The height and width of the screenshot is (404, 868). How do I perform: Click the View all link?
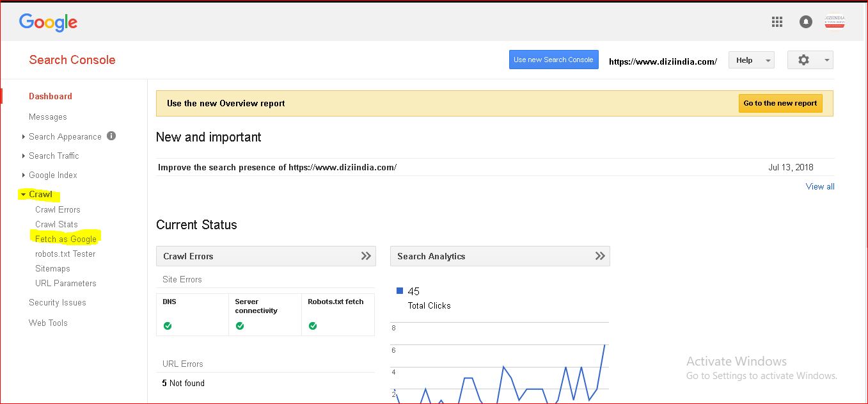pyautogui.click(x=820, y=186)
